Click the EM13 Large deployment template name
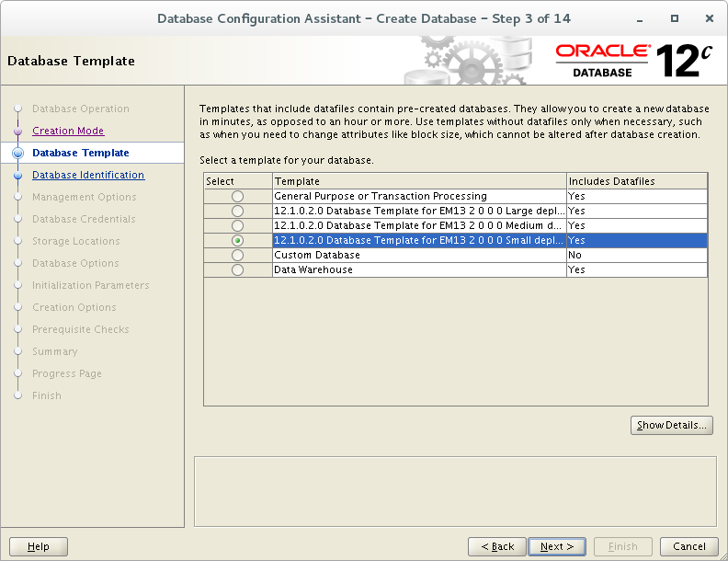This screenshot has width=728, height=561. pyautogui.click(x=419, y=211)
